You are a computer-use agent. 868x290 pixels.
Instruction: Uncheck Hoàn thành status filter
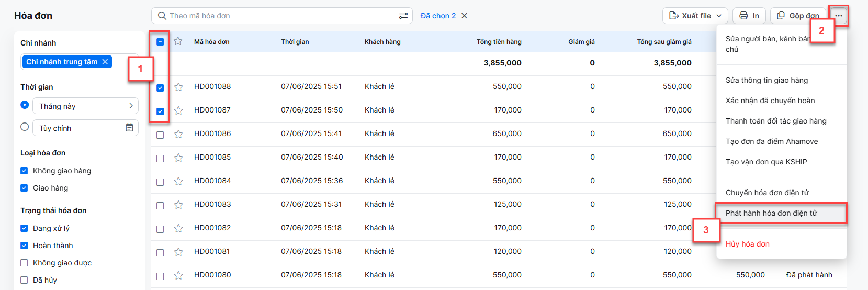click(24, 246)
